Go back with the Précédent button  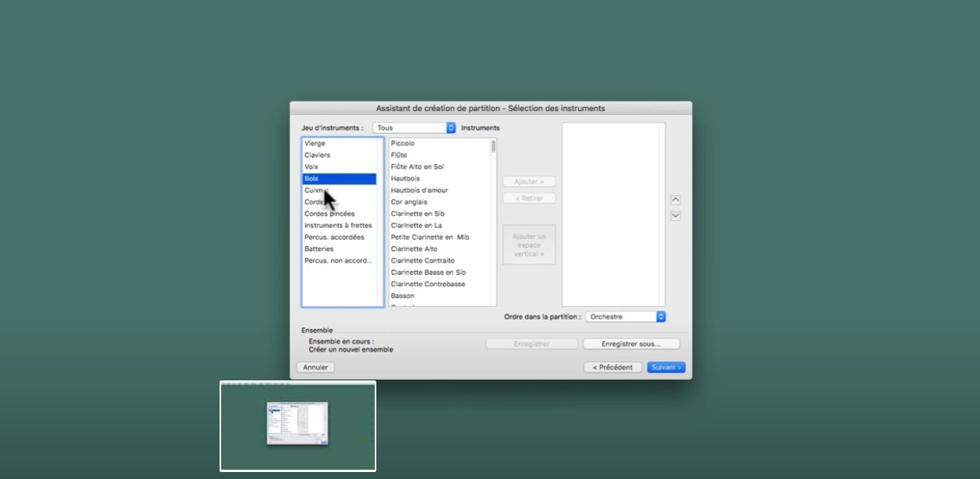tap(613, 367)
